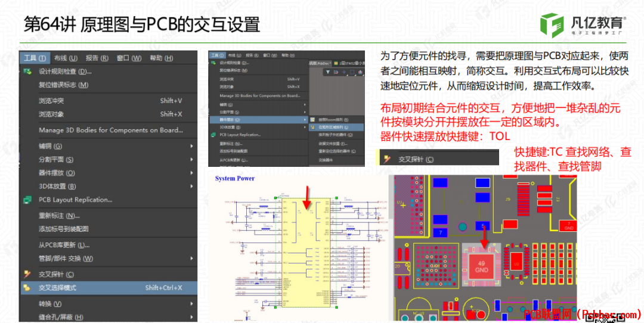Choose 按照Room排列 (R) in the small submenu
644x323 pixels.
point(336,120)
